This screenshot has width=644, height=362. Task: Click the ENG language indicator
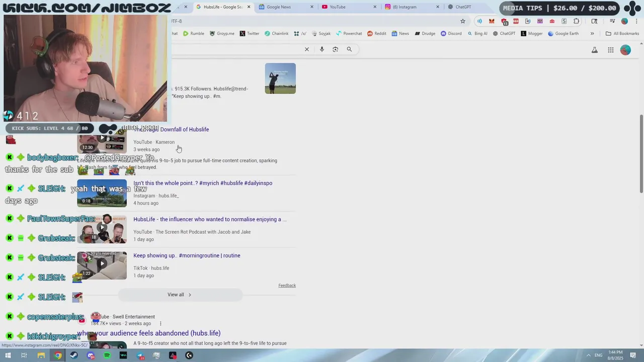coord(599,355)
